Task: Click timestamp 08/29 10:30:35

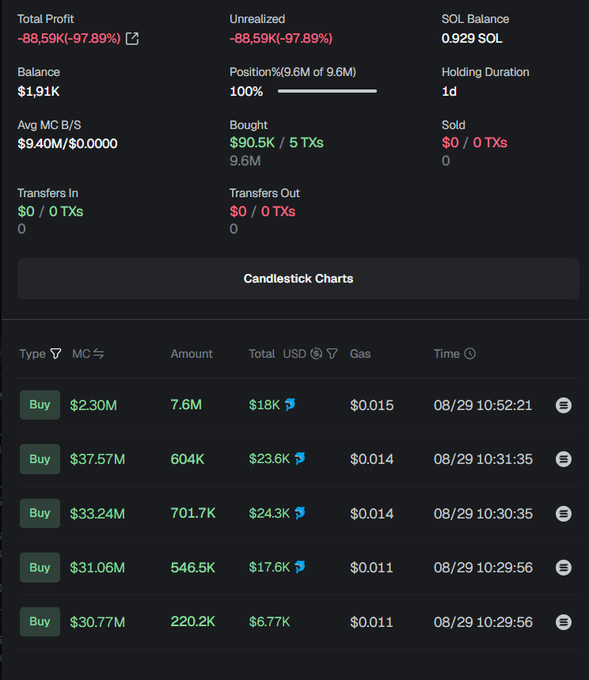Action: point(483,514)
